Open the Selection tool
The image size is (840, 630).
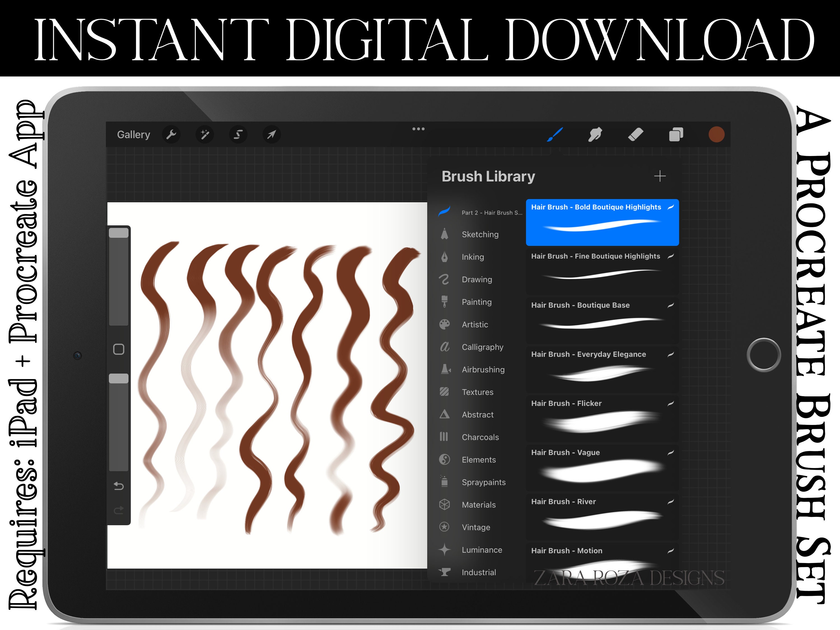coord(239,134)
